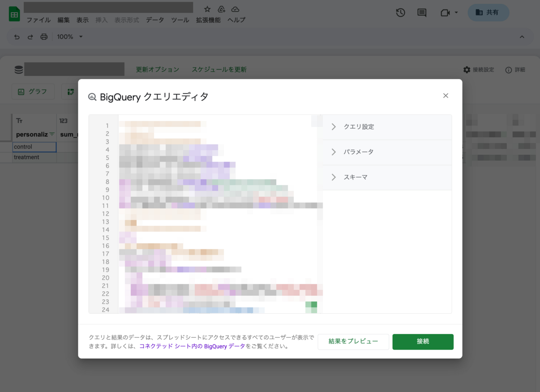Open the 表示 menu
Screen dimensions: 540x392
(82, 20)
